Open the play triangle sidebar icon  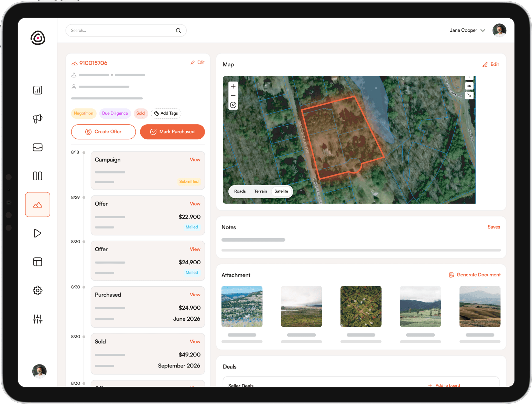37,233
